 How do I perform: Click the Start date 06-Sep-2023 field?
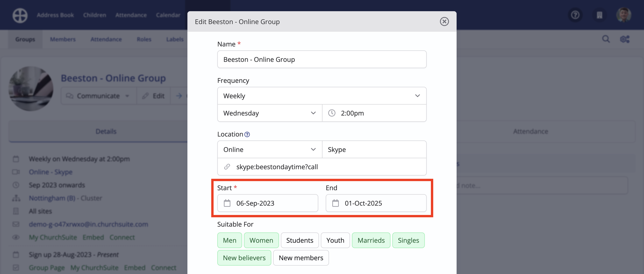(268, 203)
